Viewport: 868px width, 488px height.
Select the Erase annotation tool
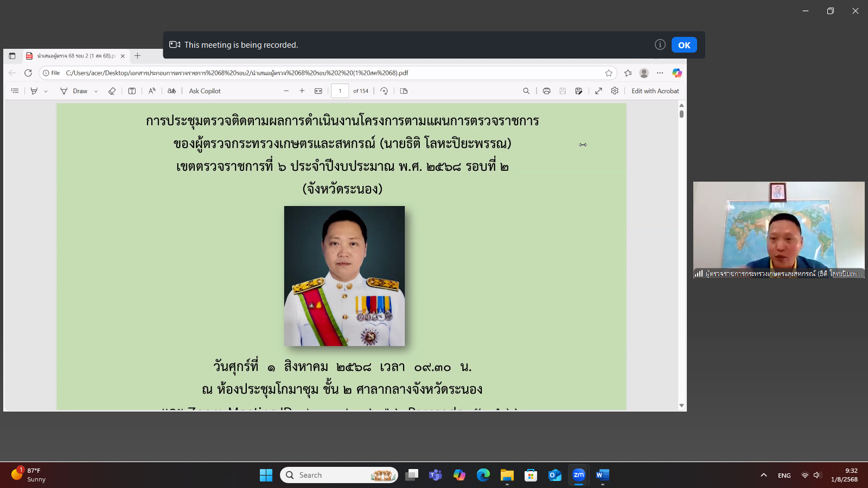coord(112,91)
